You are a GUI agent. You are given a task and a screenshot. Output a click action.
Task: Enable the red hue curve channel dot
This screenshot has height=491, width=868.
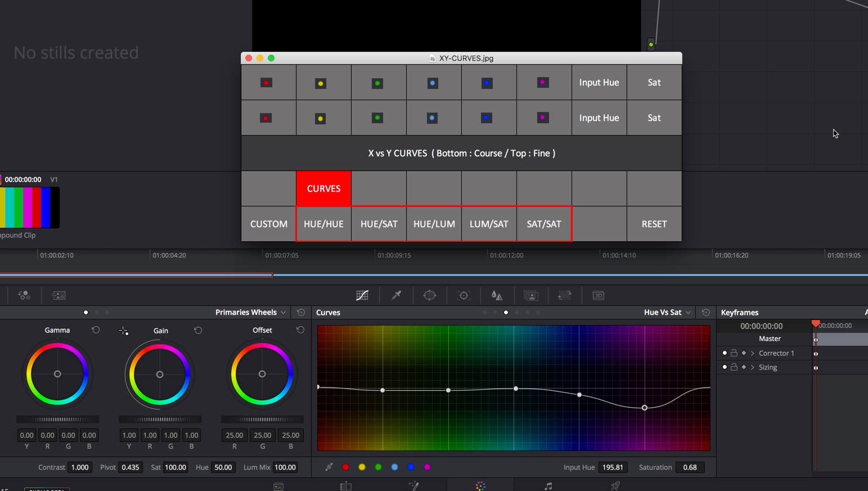point(346,467)
